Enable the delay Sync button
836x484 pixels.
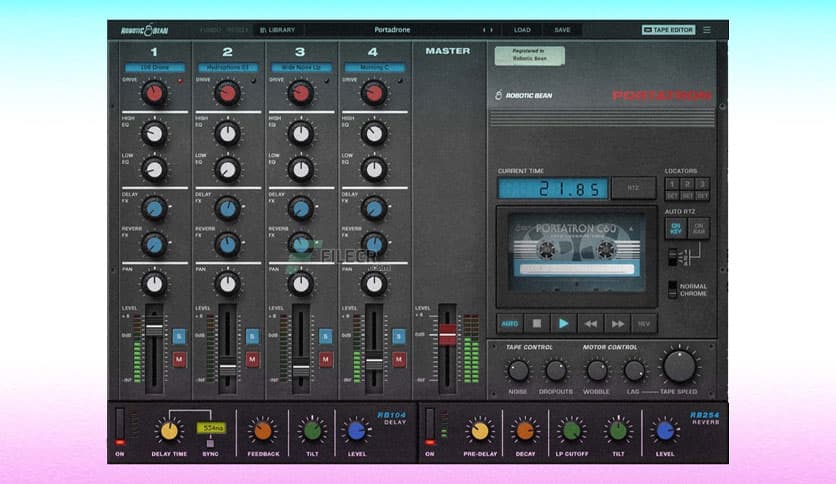click(x=211, y=442)
